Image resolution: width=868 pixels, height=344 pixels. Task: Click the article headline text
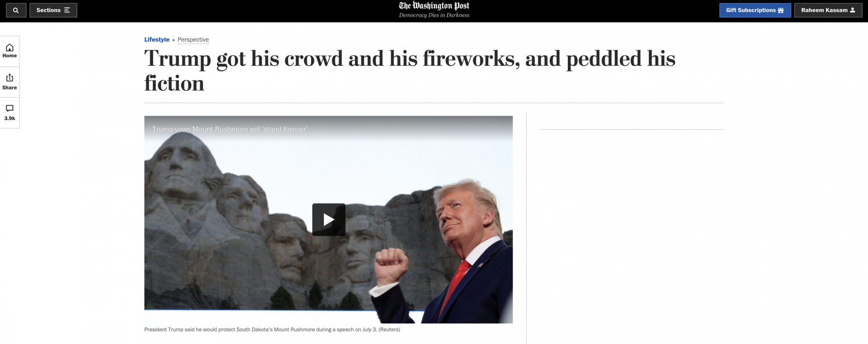click(x=410, y=71)
